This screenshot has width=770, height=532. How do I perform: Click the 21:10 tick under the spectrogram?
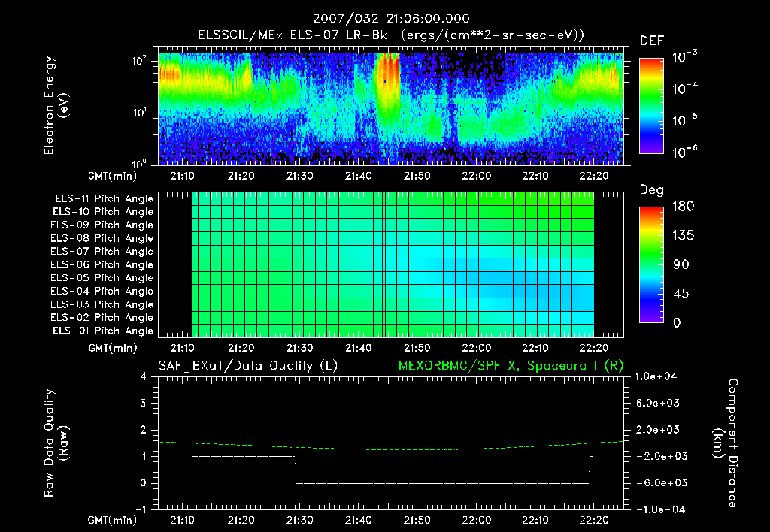pyautogui.click(x=182, y=176)
